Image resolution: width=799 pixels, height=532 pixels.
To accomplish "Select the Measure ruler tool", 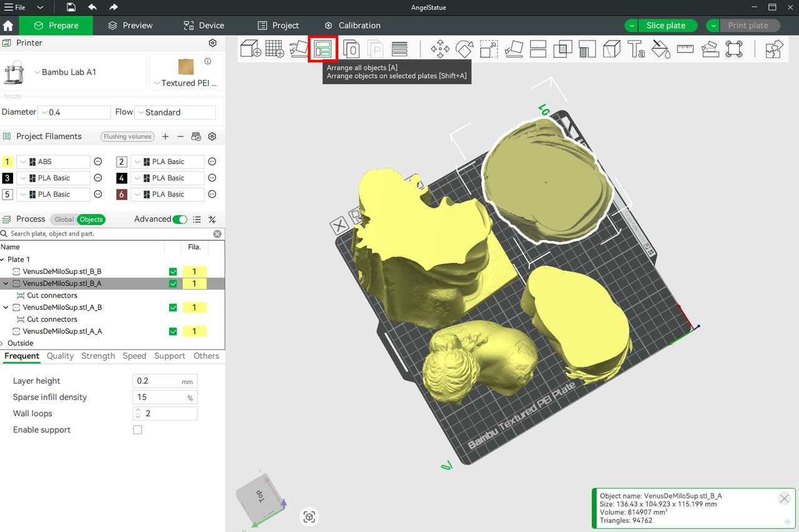I will pos(685,49).
